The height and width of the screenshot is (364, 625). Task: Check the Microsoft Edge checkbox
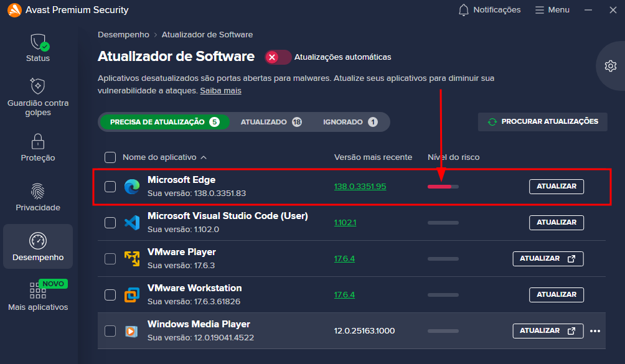(x=110, y=187)
